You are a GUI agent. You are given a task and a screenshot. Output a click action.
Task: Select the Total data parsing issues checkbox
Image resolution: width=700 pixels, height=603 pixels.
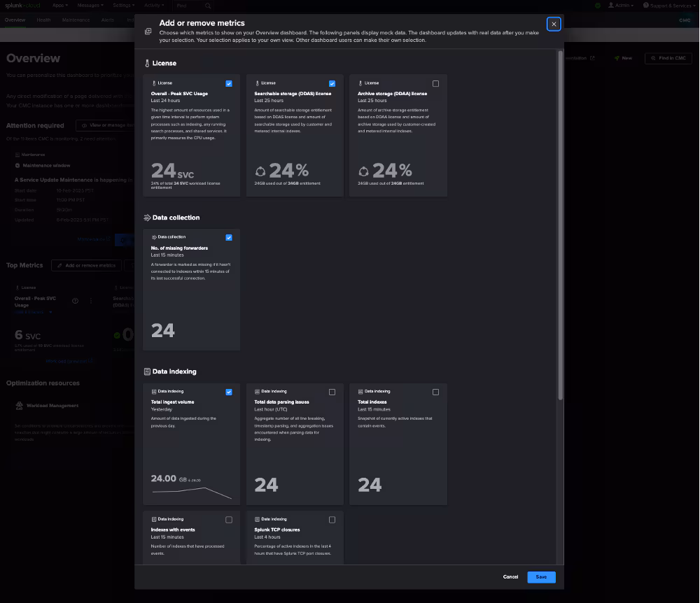[332, 392]
